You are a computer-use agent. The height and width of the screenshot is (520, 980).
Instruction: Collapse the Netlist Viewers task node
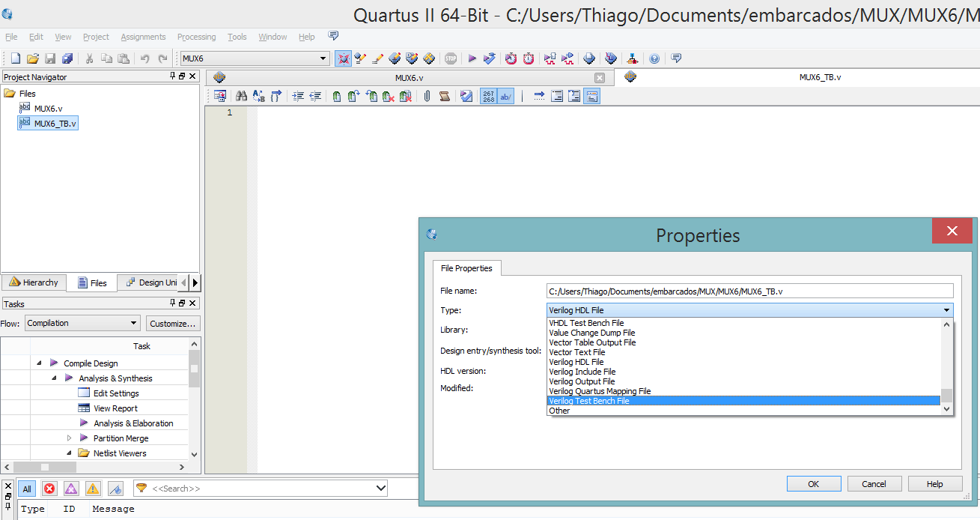69,453
